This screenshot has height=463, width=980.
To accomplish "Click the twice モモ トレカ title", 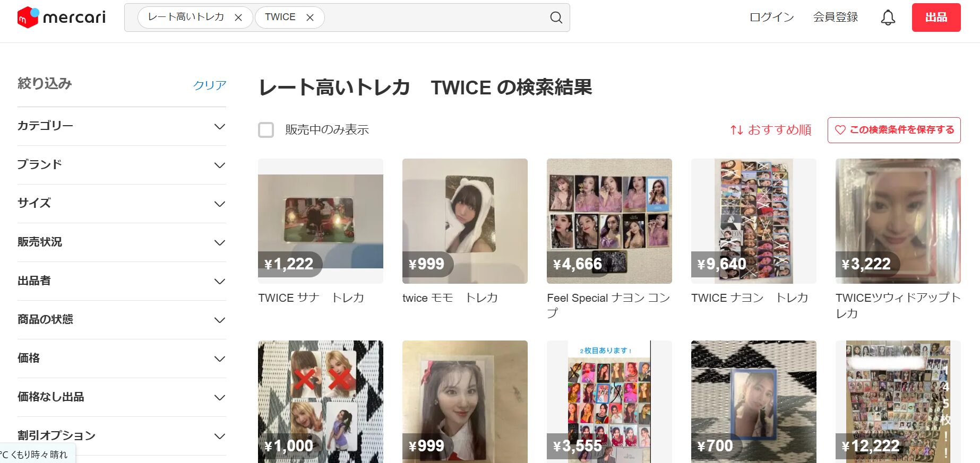I will pos(450,298).
